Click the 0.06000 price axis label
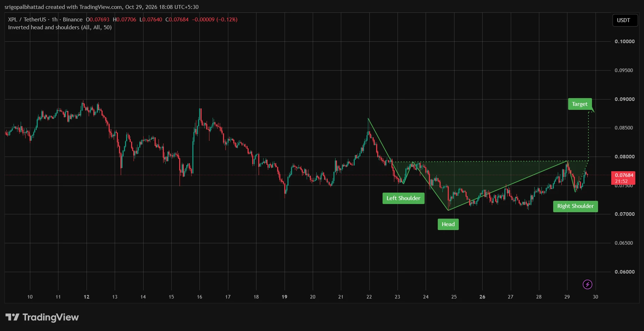644x331 pixels. point(624,272)
